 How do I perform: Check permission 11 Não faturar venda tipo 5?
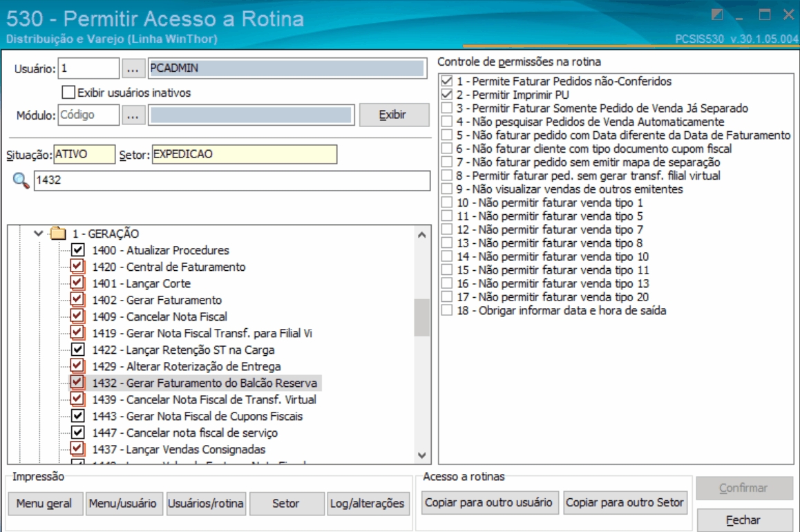tap(447, 216)
